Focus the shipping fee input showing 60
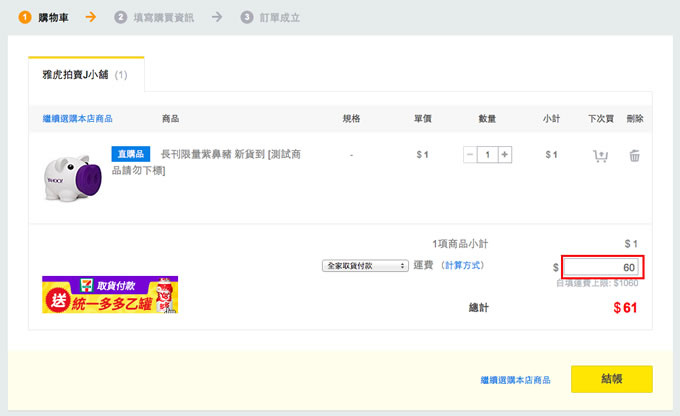This screenshot has height=416, width=680. [x=601, y=267]
